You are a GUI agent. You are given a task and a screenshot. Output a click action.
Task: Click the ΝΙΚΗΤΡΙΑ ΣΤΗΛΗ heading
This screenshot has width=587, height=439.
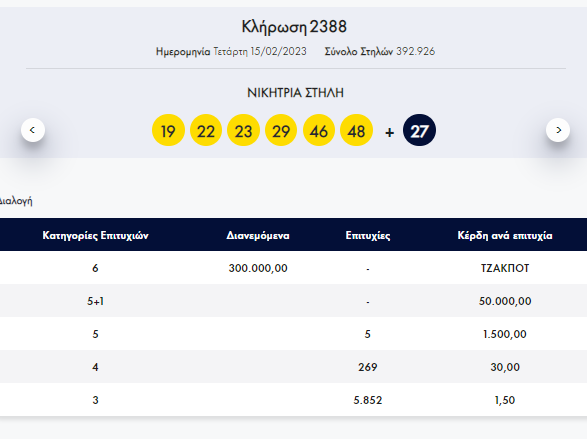tap(295, 93)
